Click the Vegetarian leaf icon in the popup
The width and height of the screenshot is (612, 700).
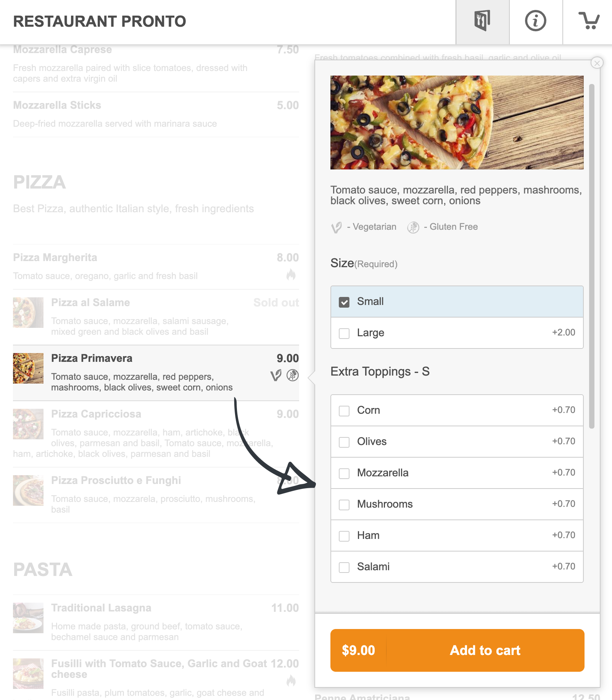coord(337,227)
